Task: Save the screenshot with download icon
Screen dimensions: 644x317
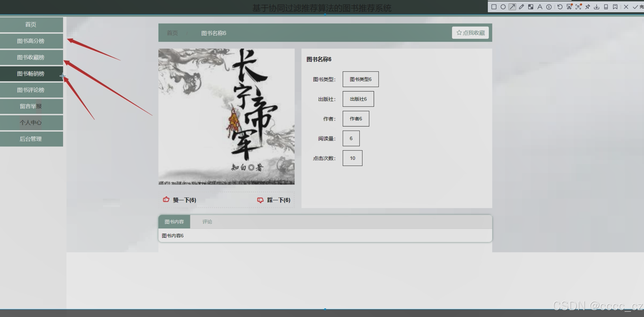Action: tap(597, 7)
